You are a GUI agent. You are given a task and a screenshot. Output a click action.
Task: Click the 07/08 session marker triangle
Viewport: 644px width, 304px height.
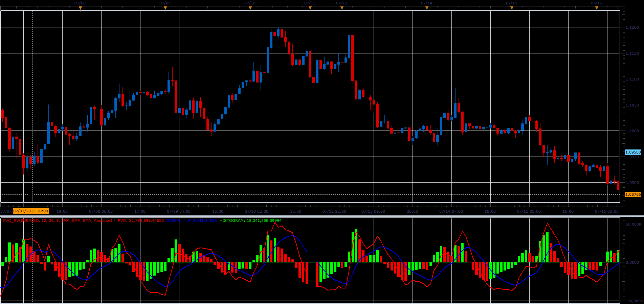click(x=80, y=9)
